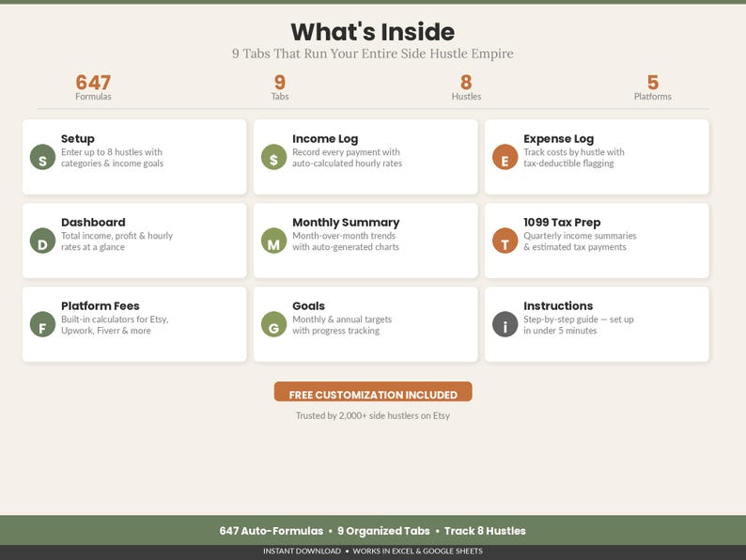Image resolution: width=746 pixels, height=560 pixels.
Task: Select the orange E Expense Log icon
Action: point(505,157)
